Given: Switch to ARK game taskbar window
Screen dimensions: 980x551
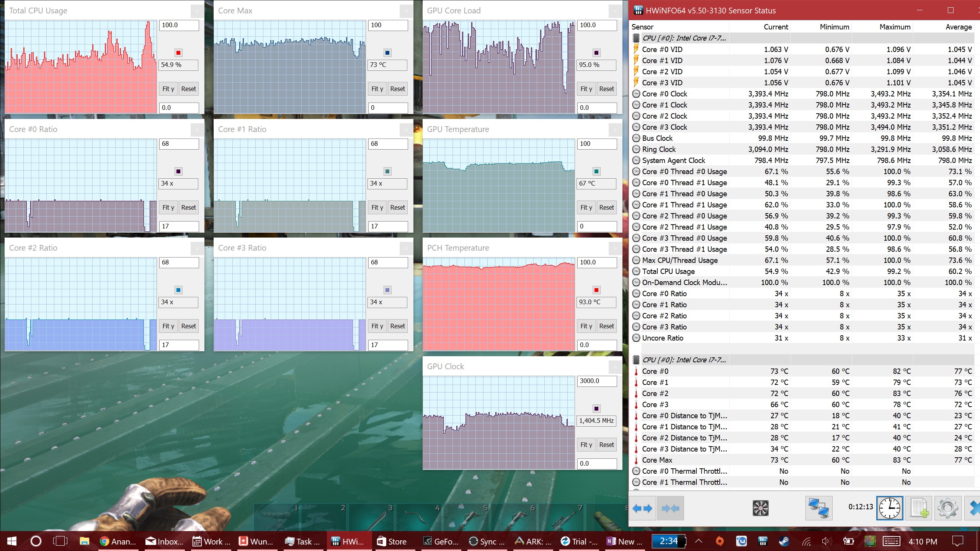Looking at the screenshot, I should (533, 541).
